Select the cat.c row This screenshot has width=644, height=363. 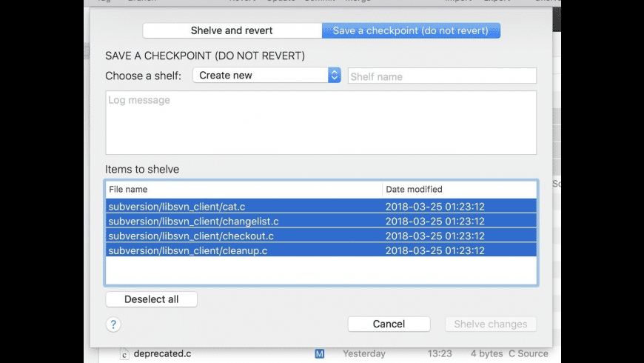click(321, 206)
